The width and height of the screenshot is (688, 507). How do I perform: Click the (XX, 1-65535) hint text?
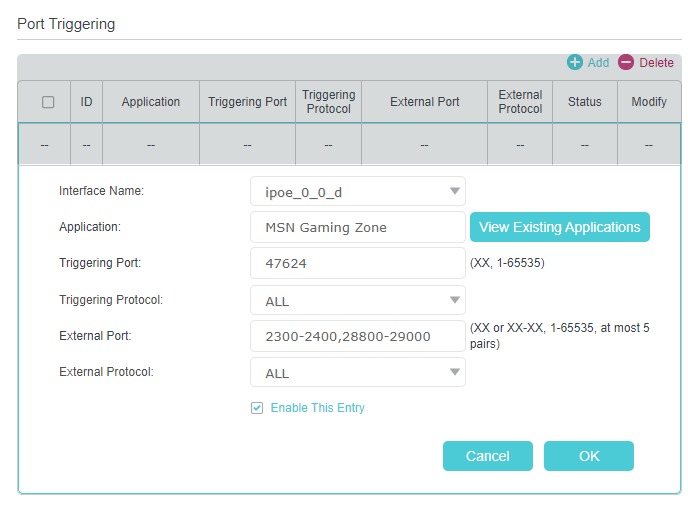pyautogui.click(x=507, y=263)
